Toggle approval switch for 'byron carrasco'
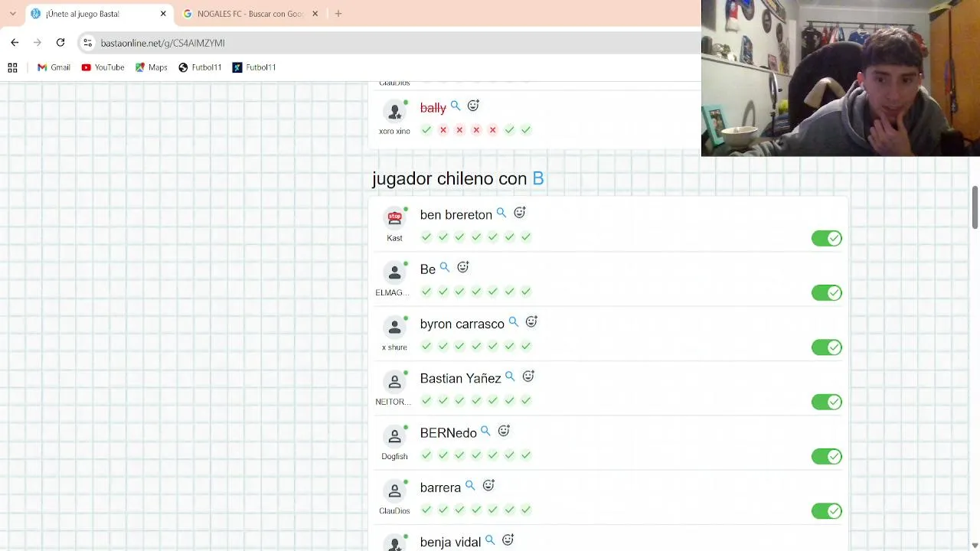Viewport: 980px width, 551px height. (x=827, y=347)
